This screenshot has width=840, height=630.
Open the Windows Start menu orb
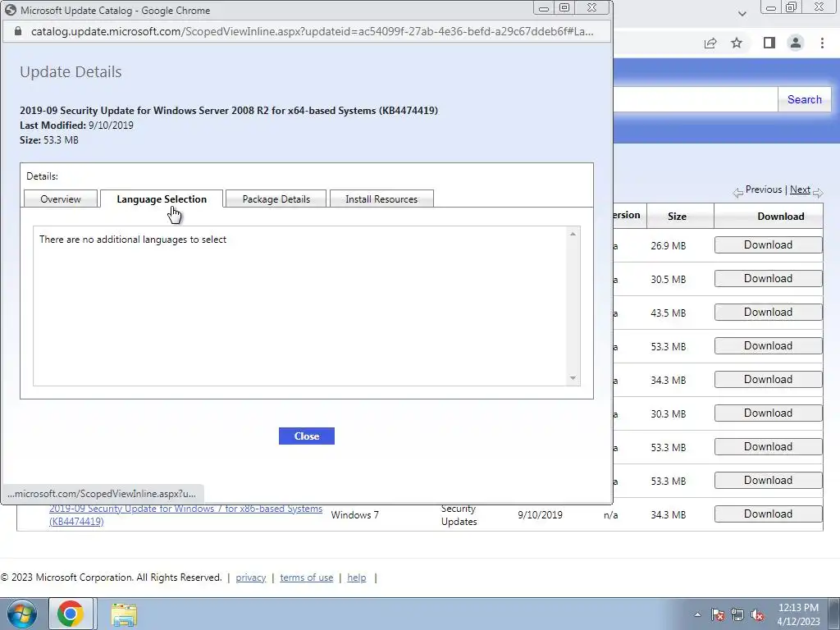[x=21, y=614]
